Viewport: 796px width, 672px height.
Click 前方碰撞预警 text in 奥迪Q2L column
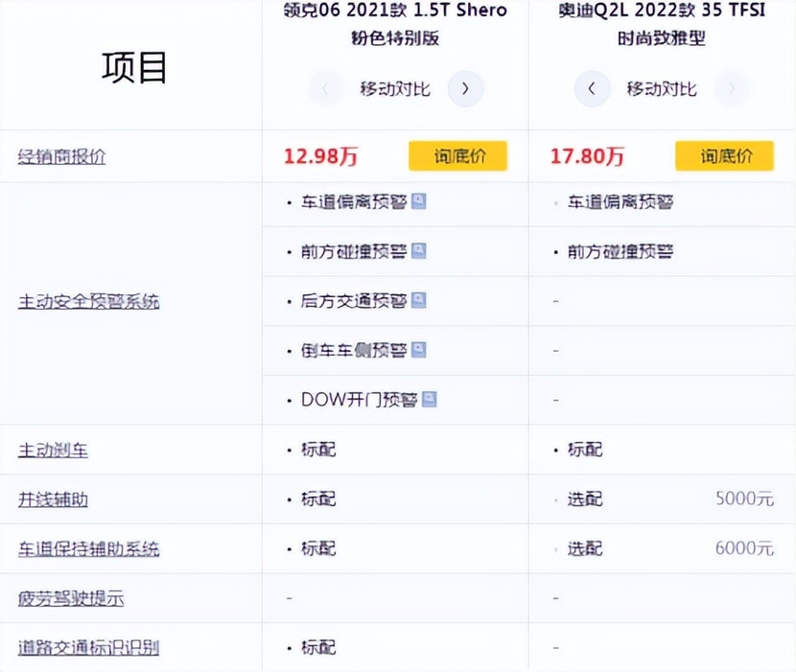[x=620, y=251]
